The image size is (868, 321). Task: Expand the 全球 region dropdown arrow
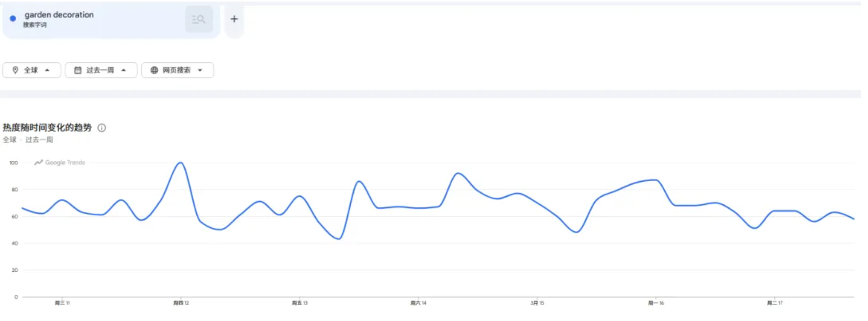(47, 70)
